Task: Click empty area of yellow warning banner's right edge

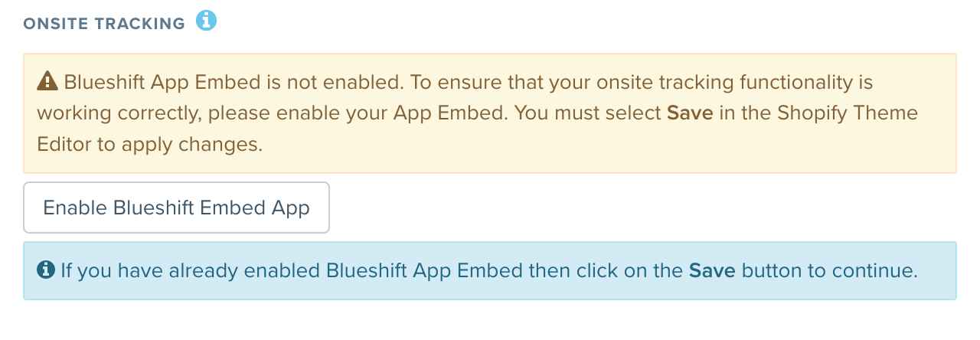Action: click(937, 145)
